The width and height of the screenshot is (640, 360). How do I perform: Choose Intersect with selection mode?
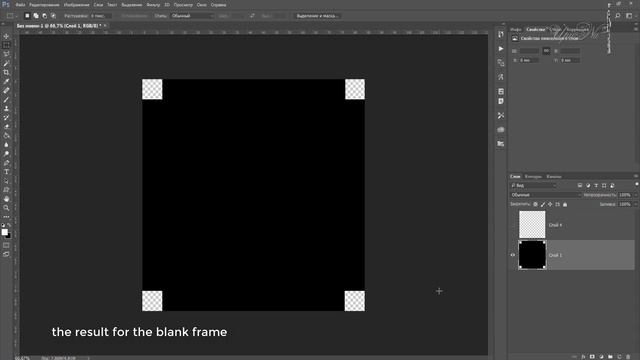(x=53, y=16)
